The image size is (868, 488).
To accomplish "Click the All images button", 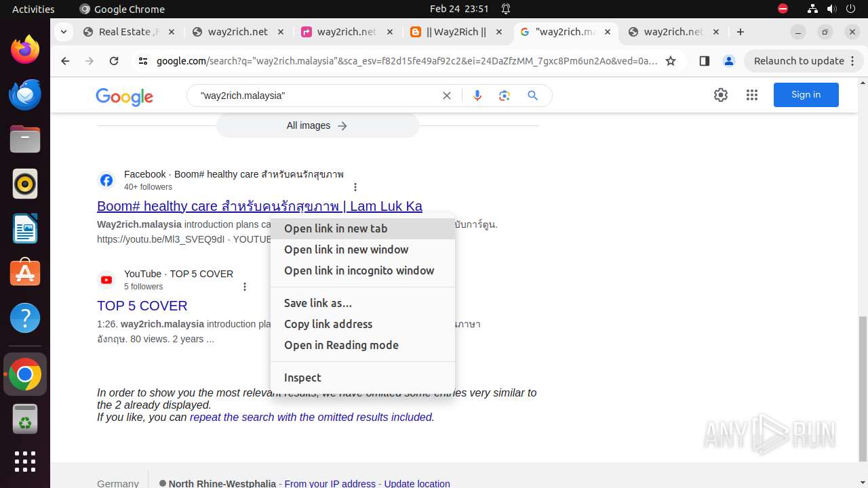I will click(x=317, y=125).
